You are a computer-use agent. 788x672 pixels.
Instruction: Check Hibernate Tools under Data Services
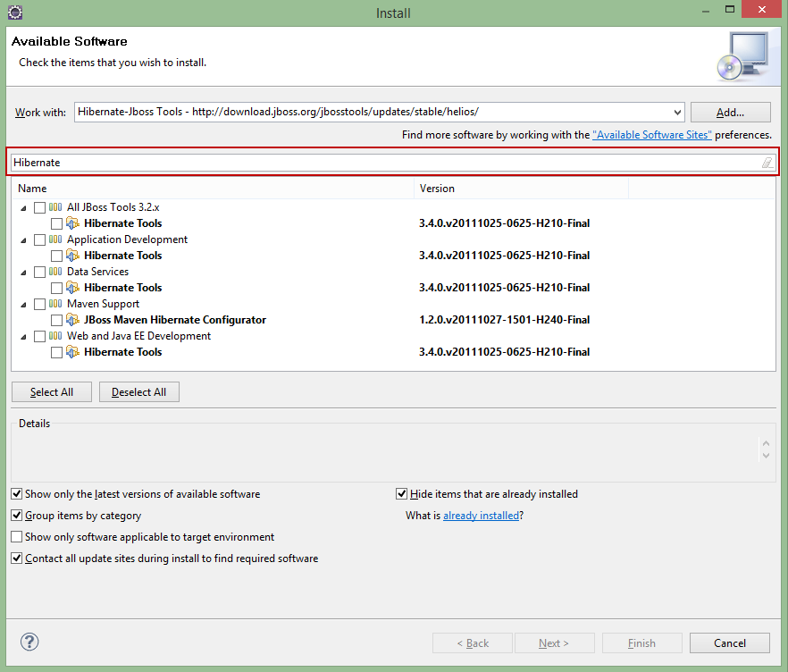[57, 288]
